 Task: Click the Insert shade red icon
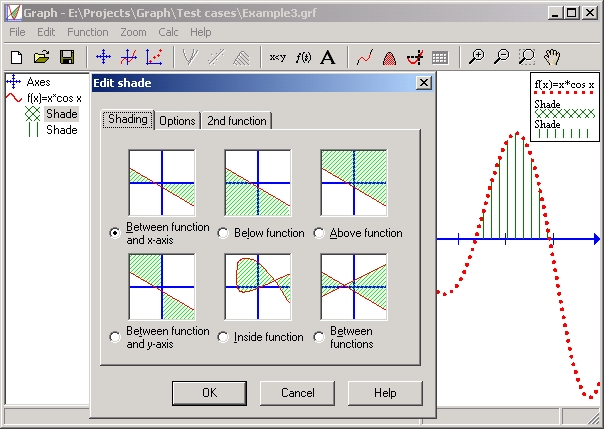[389, 58]
